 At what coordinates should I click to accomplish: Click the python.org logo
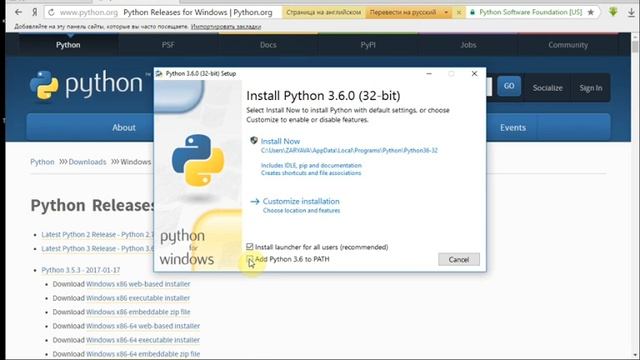(87, 85)
